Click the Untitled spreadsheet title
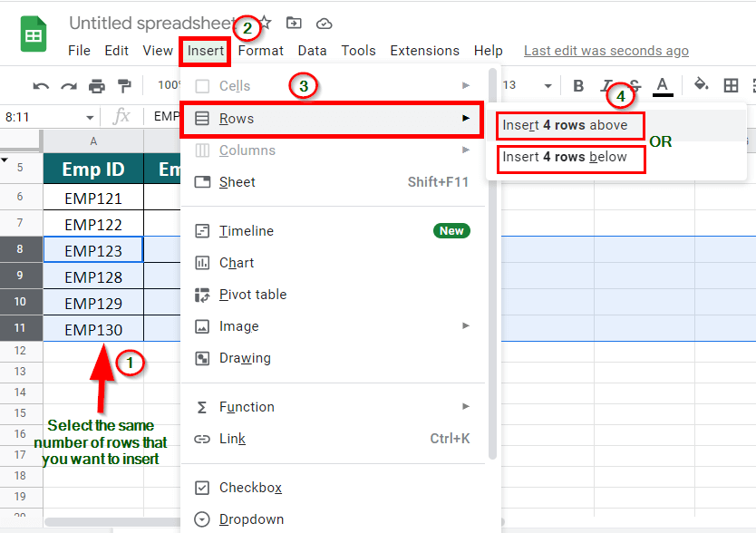756x533 pixels. (x=152, y=24)
